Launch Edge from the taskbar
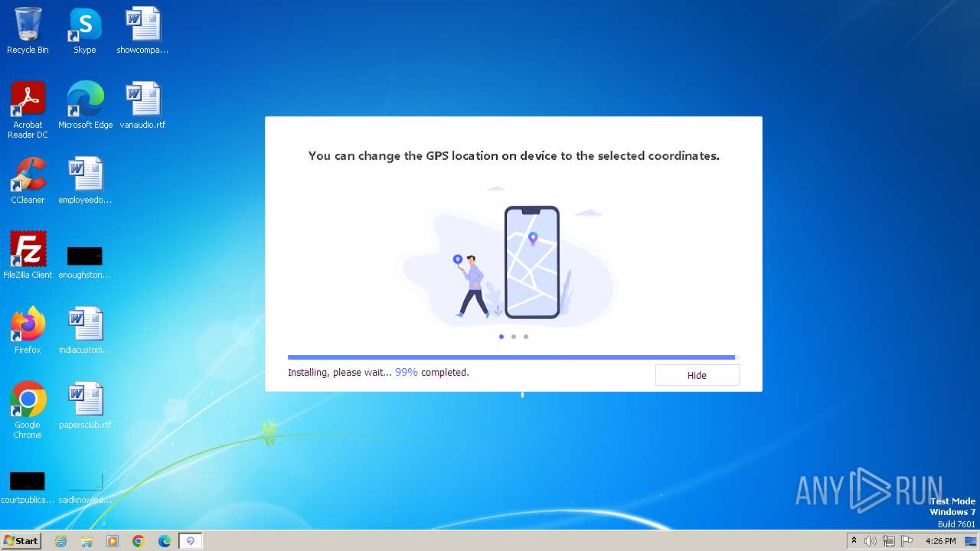The image size is (980, 551). (165, 541)
